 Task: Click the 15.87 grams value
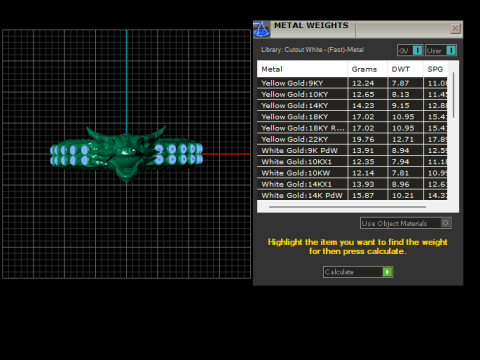pos(363,196)
